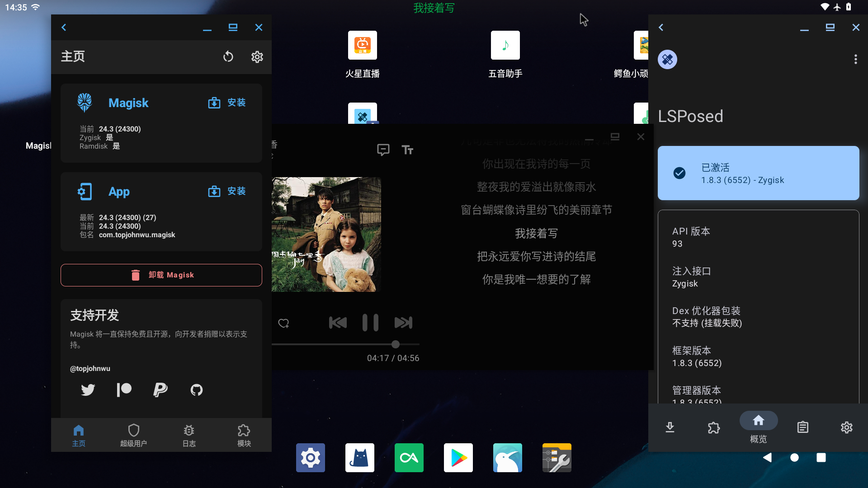Open Magisk settings via the gear icon
Screen dimensions: 868x488
257,57
